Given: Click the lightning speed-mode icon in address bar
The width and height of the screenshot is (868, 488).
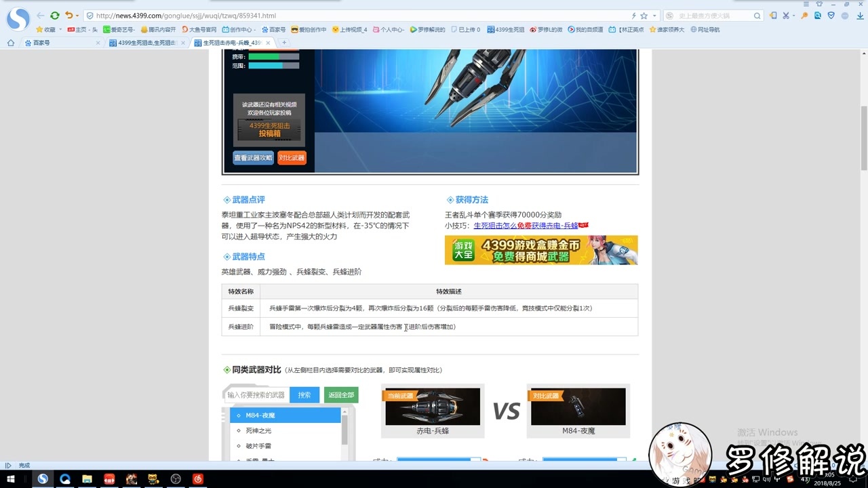Looking at the screenshot, I should (x=634, y=16).
